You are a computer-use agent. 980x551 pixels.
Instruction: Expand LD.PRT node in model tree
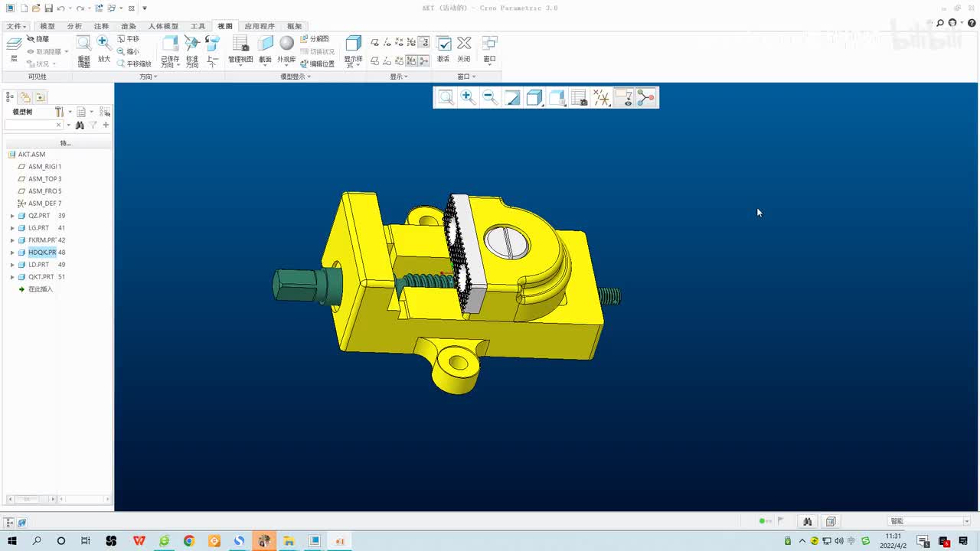coord(12,265)
